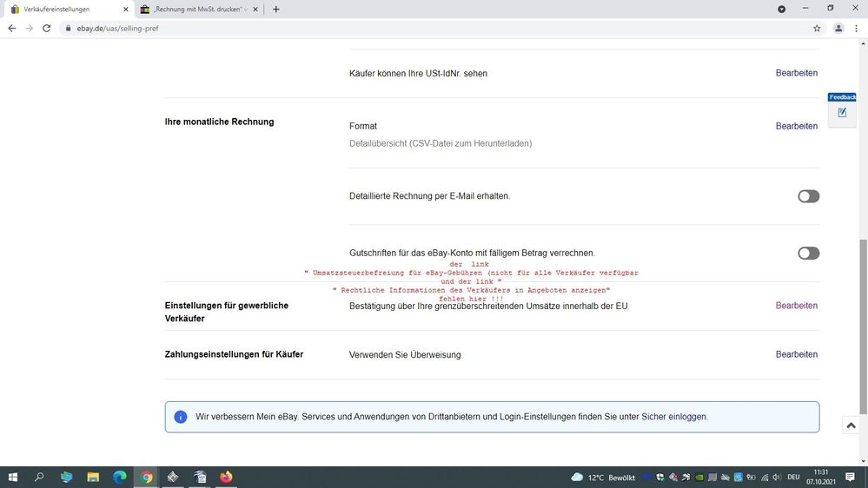This screenshot has width=868, height=488.
Task: Close the Verkäufereinstellungen tab
Action: click(126, 10)
